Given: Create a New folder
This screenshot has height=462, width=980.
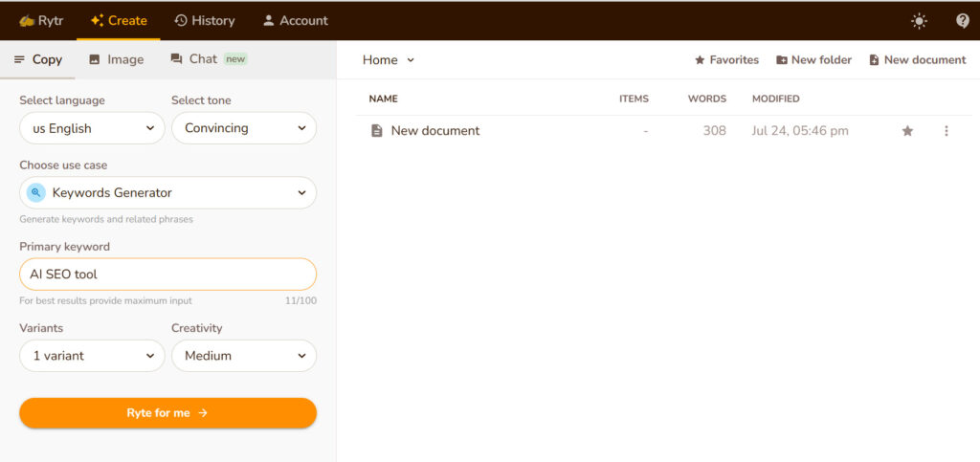Looking at the screenshot, I should (813, 60).
